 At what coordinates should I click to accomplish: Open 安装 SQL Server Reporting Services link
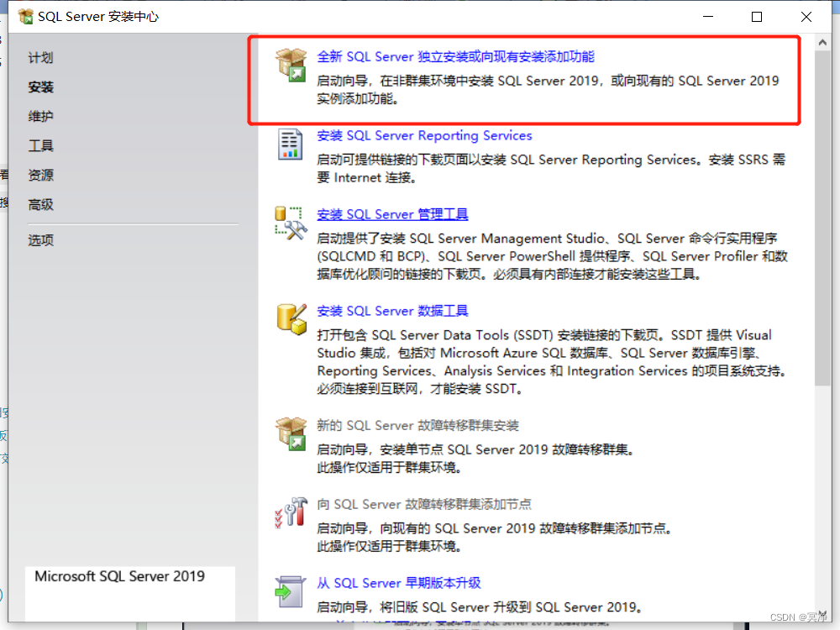coord(424,135)
